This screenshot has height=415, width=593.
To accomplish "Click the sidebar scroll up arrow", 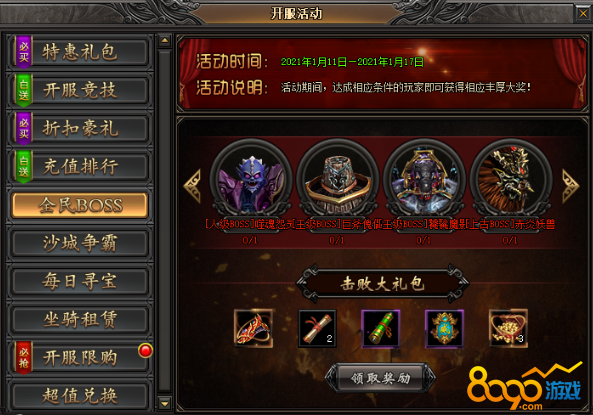I will coord(165,40).
